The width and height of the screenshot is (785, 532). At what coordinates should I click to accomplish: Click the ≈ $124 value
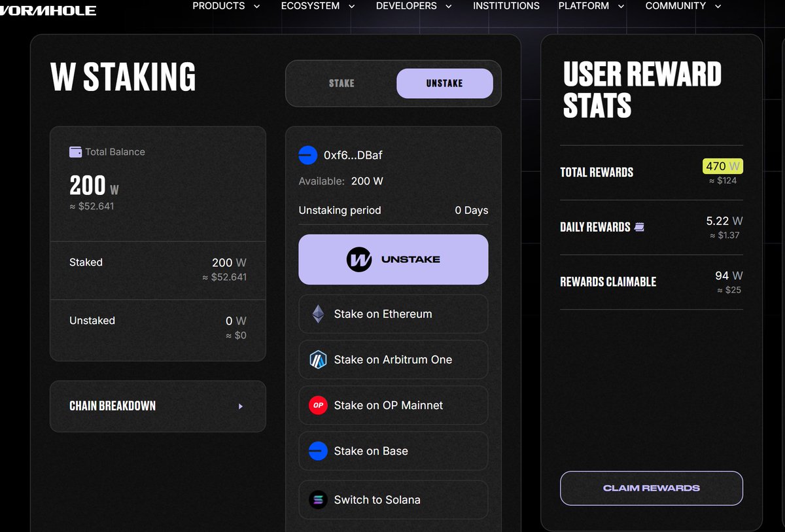tap(723, 181)
